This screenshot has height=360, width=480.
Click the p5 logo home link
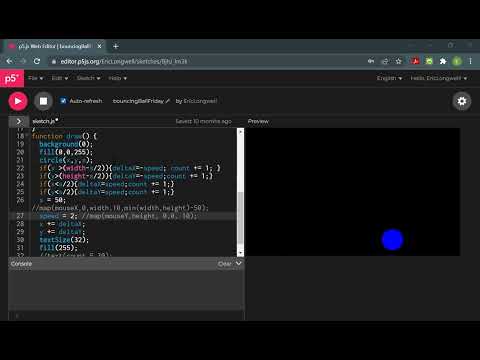tap(12, 79)
